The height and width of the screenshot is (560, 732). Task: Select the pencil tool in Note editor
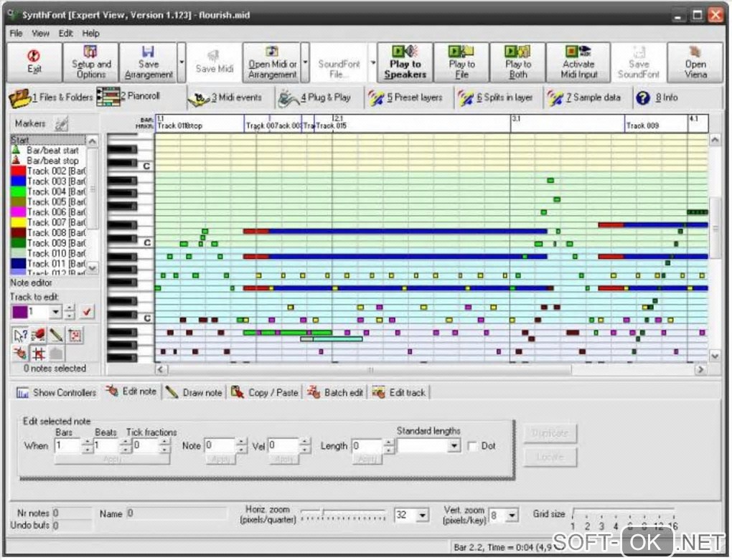click(x=57, y=336)
